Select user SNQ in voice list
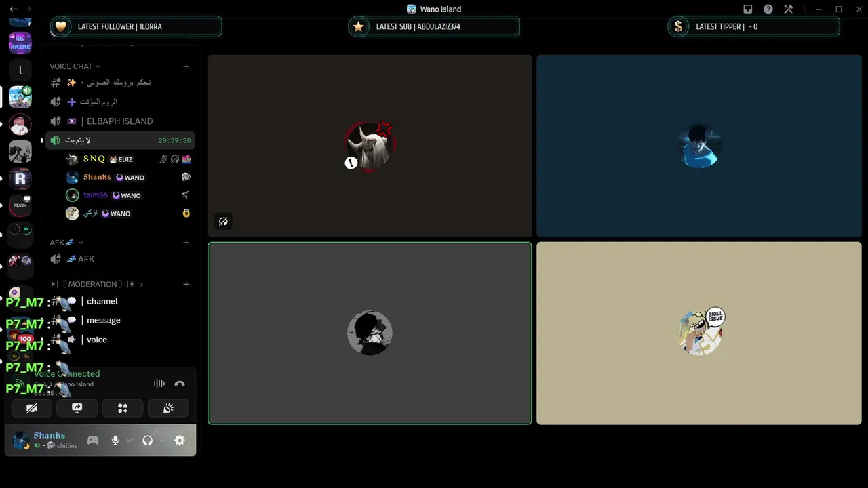868x488 pixels. pyautogui.click(x=128, y=159)
